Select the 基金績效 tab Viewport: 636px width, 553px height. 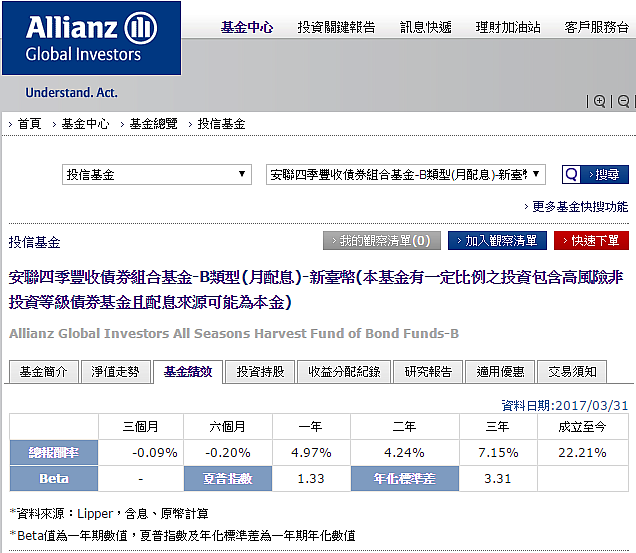[x=188, y=371]
